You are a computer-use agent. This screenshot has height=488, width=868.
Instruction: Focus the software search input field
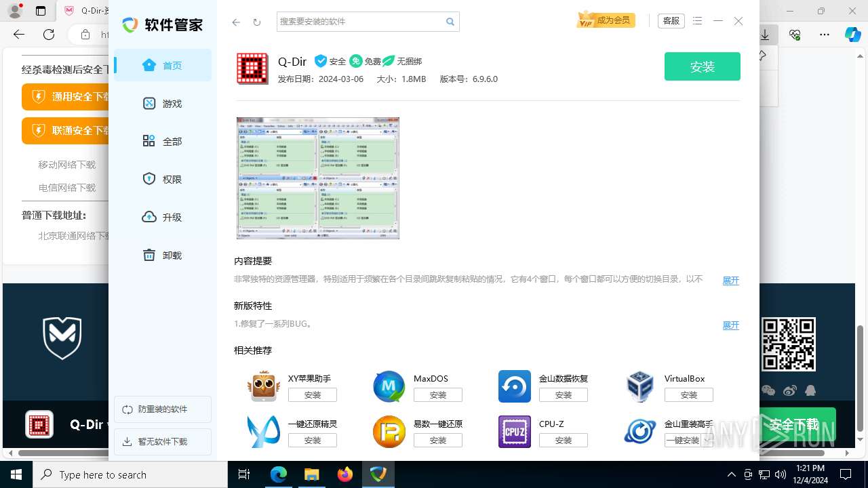click(359, 22)
